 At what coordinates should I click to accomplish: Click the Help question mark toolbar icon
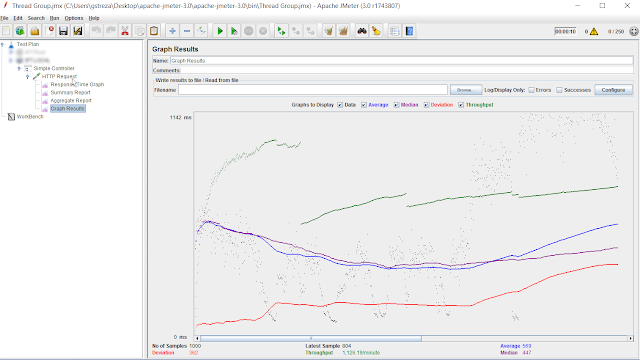[x=409, y=31]
